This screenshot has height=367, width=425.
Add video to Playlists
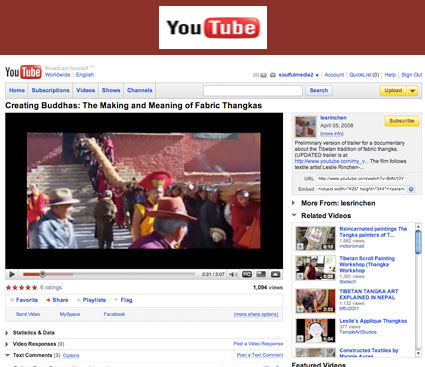[x=91, y=300]
